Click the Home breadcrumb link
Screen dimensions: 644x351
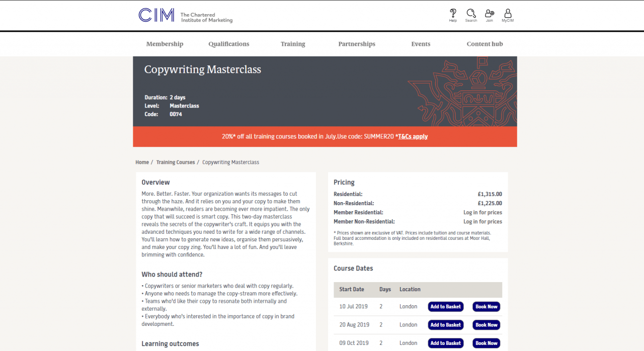coord(142,162)
